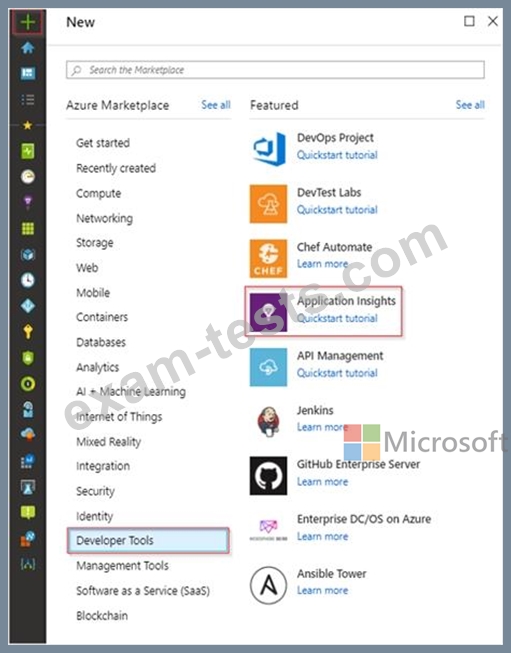Image resolution: width=511 pixels, height=653 pixels.
Task: Click the GitHub Enterprise Server icon
Action: pyautogui.click(x=269, y=476)
